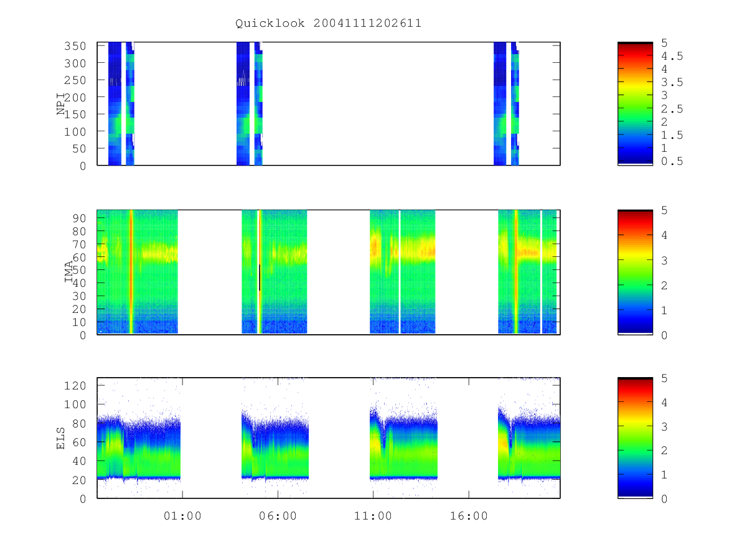Select the NPI panel color bar

(x=635, y=104)
